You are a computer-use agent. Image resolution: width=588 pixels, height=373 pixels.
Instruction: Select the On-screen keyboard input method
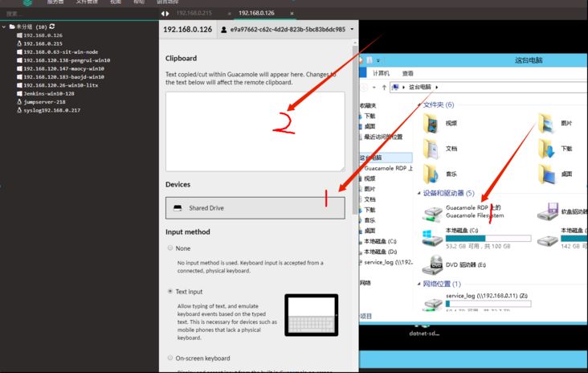pyautogui.click(x=170, y=358)
